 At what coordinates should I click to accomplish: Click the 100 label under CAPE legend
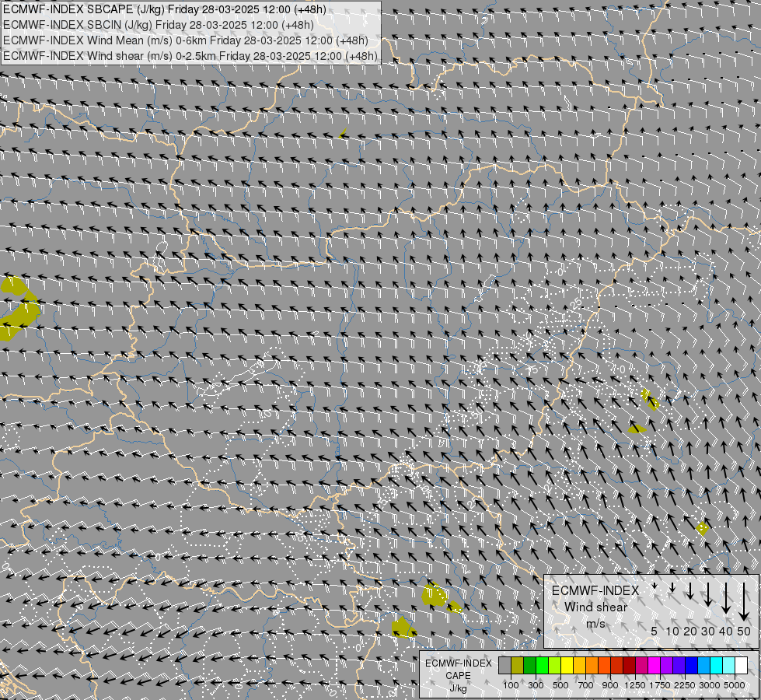pyautogui.click(x=511, y=685)
